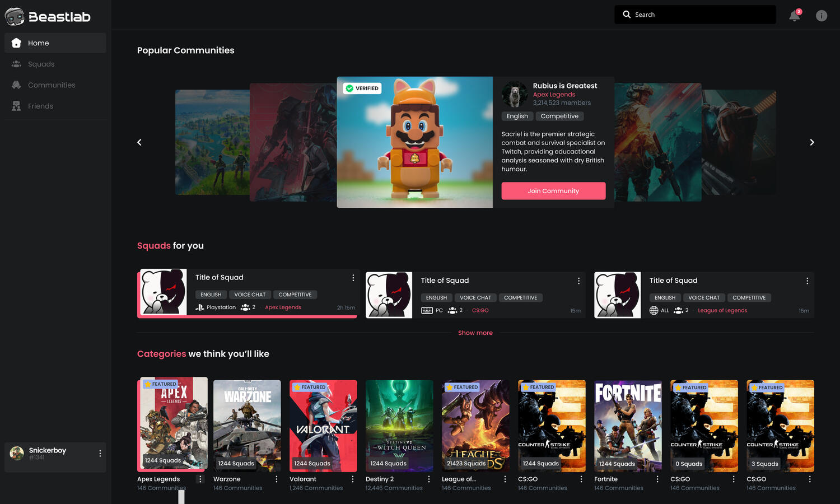Click the search magnifier icon
Viewport: 840px width, 504px height.
tap(627, 15)
